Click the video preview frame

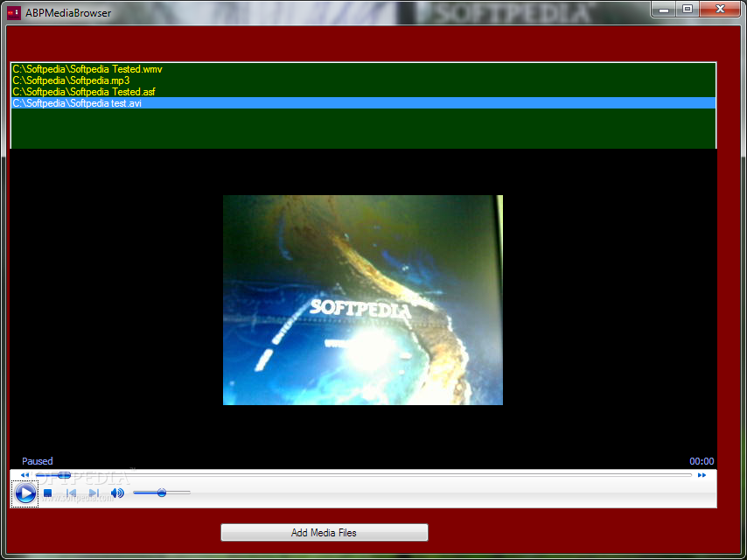coord(363,300)
